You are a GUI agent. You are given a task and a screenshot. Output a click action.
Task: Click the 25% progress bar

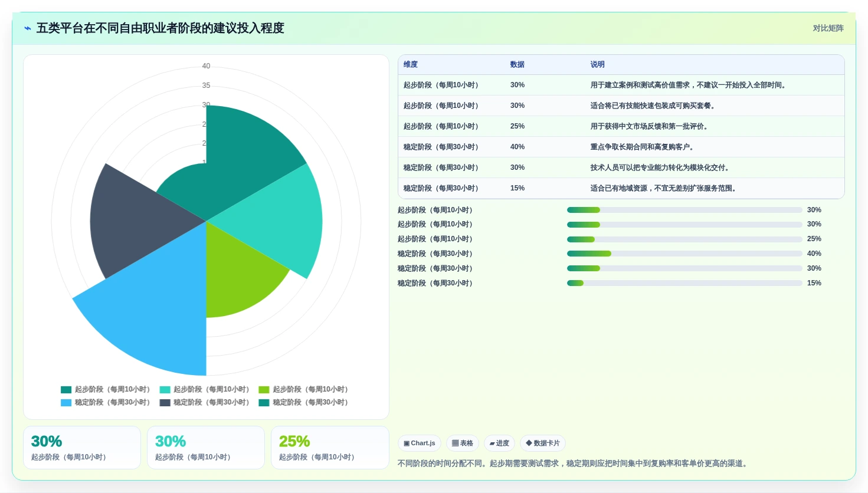point(684,239)
